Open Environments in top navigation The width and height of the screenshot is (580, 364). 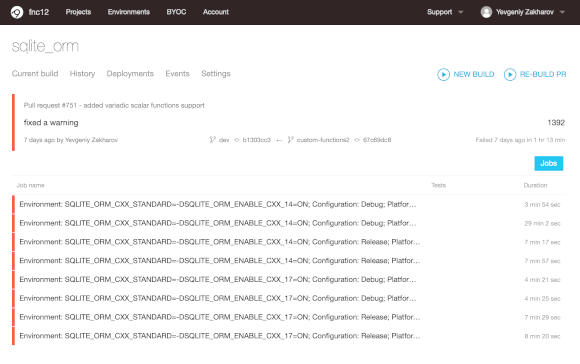[x=129, y=12]
